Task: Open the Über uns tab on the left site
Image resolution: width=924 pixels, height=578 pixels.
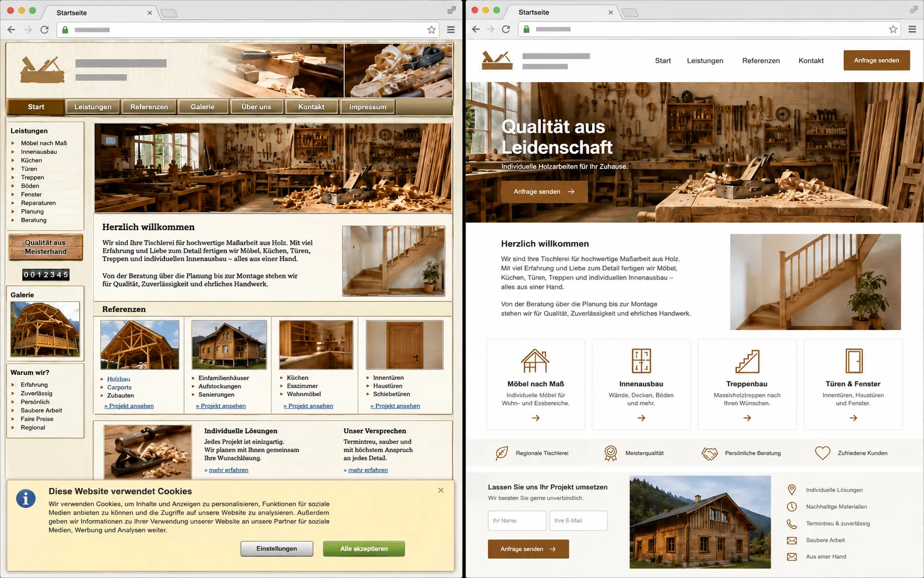Action: tap(256, 107)
